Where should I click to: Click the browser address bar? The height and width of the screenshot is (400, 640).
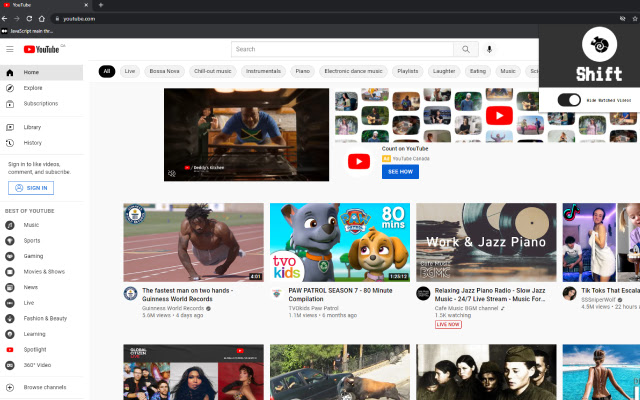337,18
